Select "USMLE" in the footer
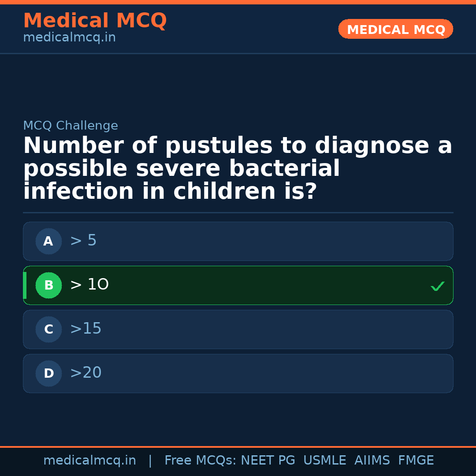 click(x=324, y=461)
